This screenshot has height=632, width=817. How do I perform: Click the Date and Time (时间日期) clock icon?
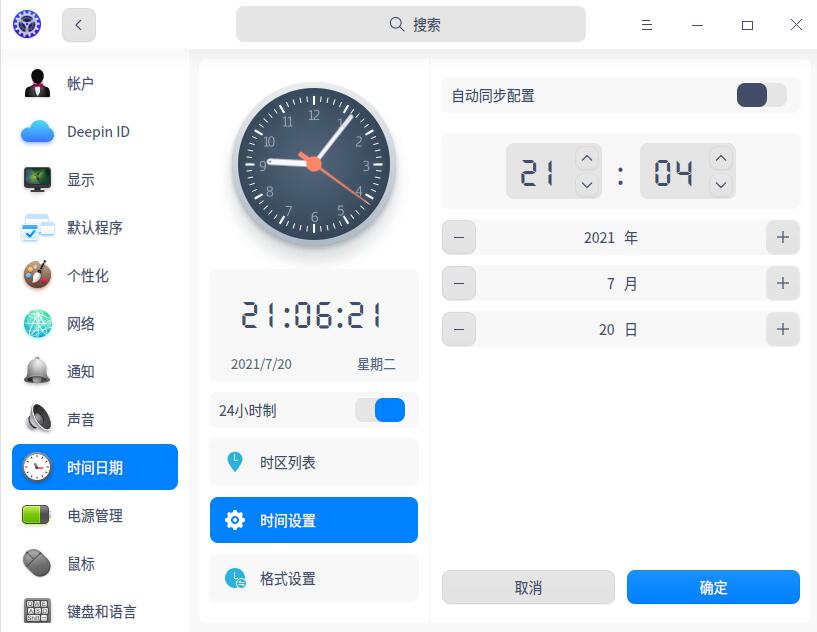37,467
